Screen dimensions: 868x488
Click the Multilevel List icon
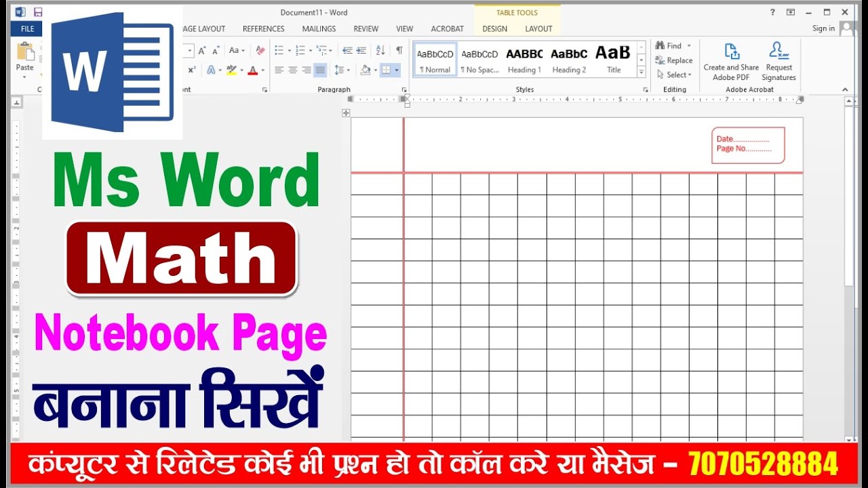(x=321, y=50)
